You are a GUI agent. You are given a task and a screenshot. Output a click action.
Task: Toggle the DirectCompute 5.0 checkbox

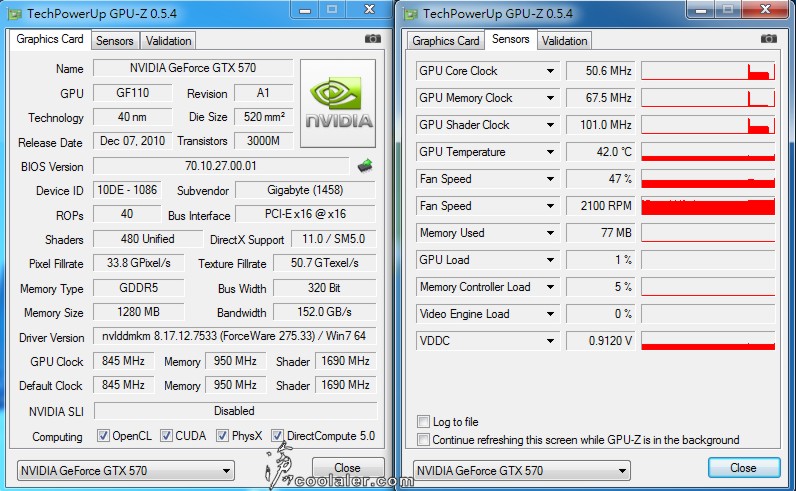pos(277,436)
